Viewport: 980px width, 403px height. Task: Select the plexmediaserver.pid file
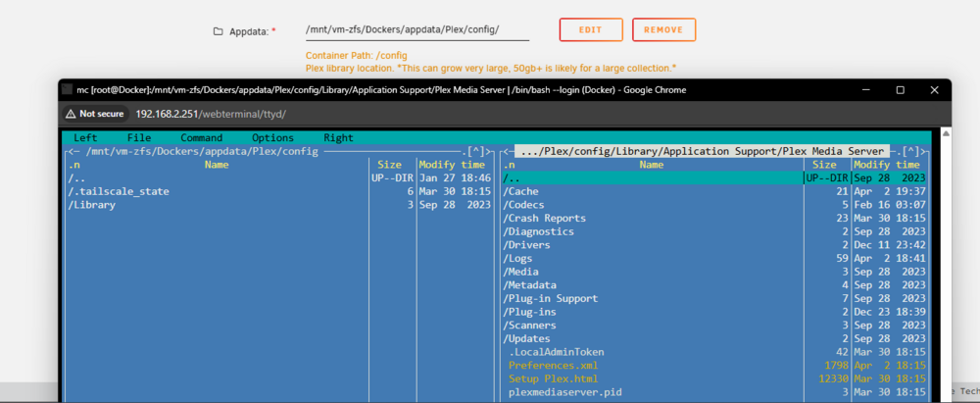(714, 392)
